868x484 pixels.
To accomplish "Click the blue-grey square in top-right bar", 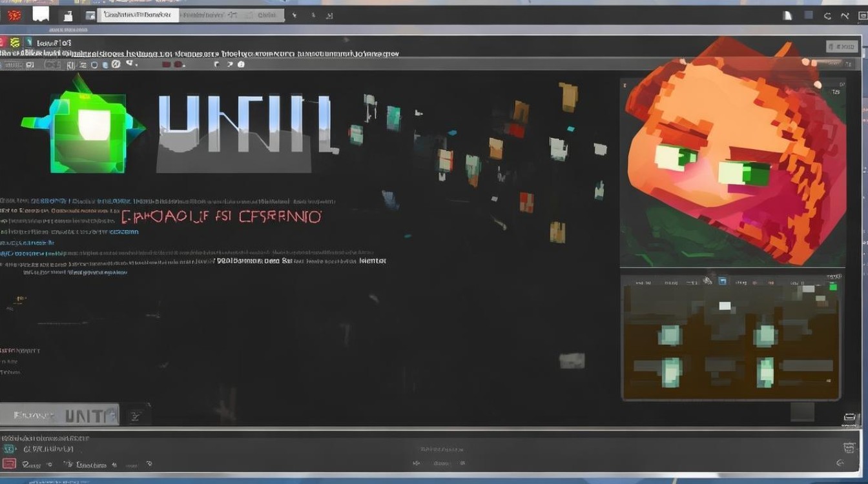I will tap(809, 15).
